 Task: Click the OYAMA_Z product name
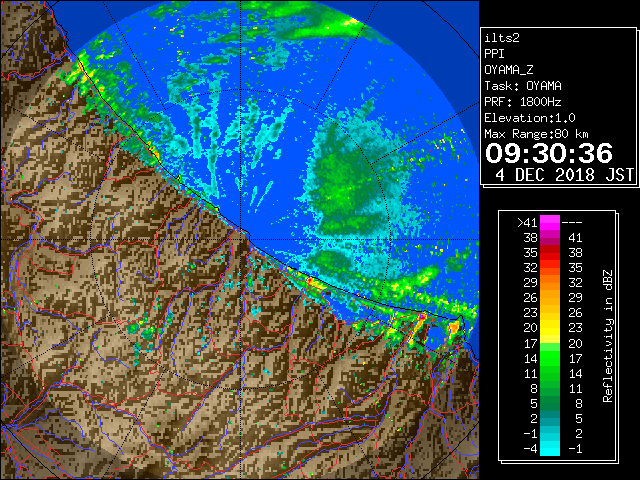509,70
